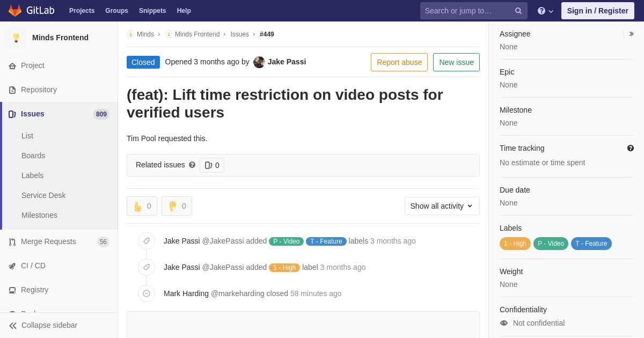
Task: Click Jake Passi's avatar image
Action: pos(259,62)
